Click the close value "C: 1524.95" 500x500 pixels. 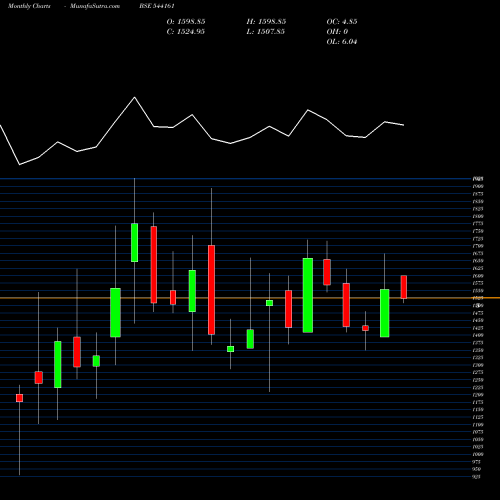(186, 32)
